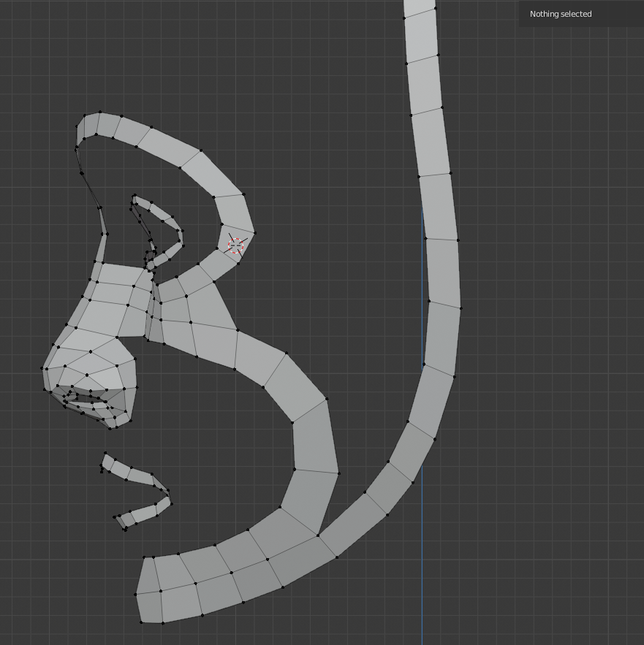This screenshot has width=644, height=645.
Task: Click the small detached lip strip below the nose
Action: 135,492
